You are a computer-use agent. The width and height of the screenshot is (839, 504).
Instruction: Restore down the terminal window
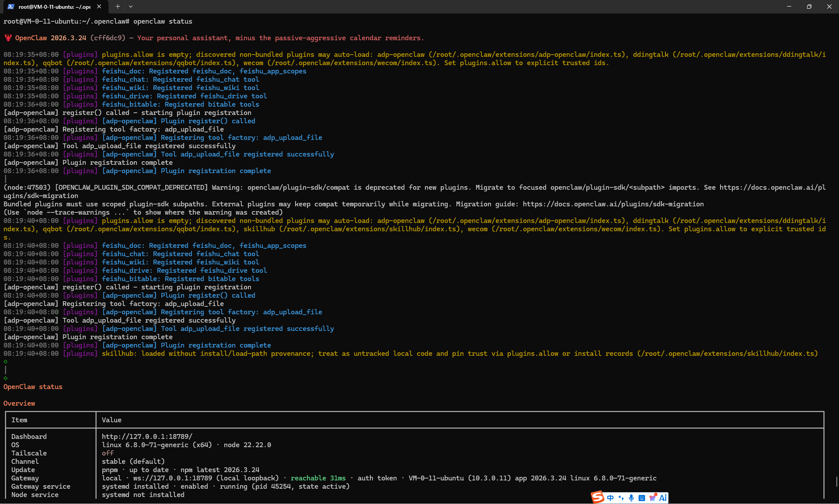[x=809, y=7]
